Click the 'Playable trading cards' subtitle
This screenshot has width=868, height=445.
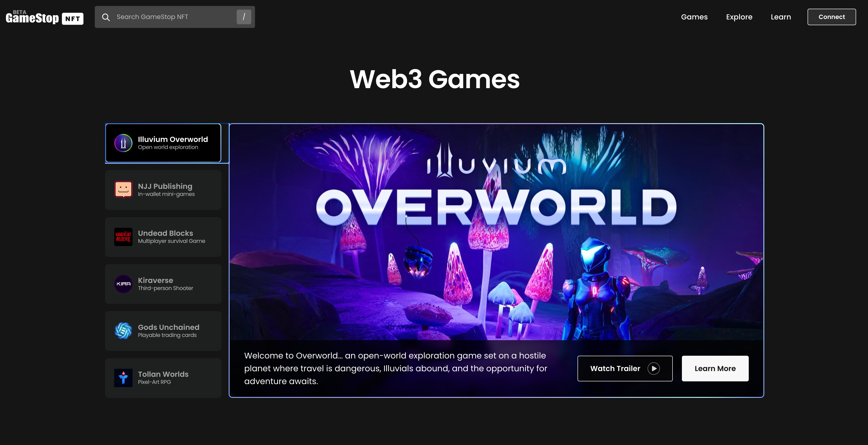pyautogui.click(x=167, y=335)
